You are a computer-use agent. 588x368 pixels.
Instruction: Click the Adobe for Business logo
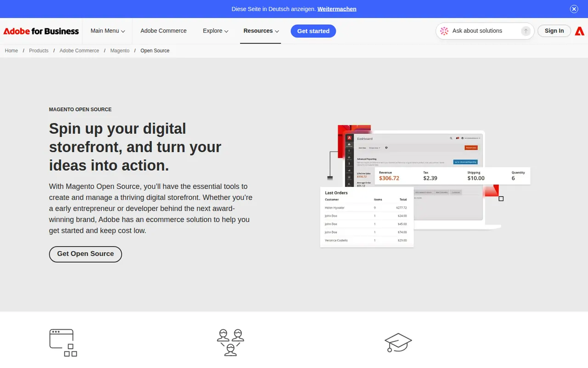point(41,31)
